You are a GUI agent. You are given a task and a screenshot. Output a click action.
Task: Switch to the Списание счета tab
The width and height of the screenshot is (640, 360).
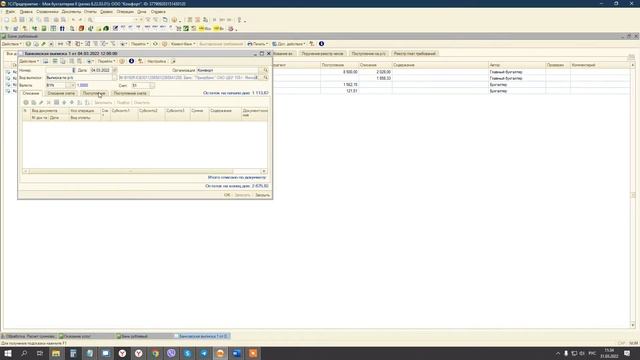[x=61, y=93]
